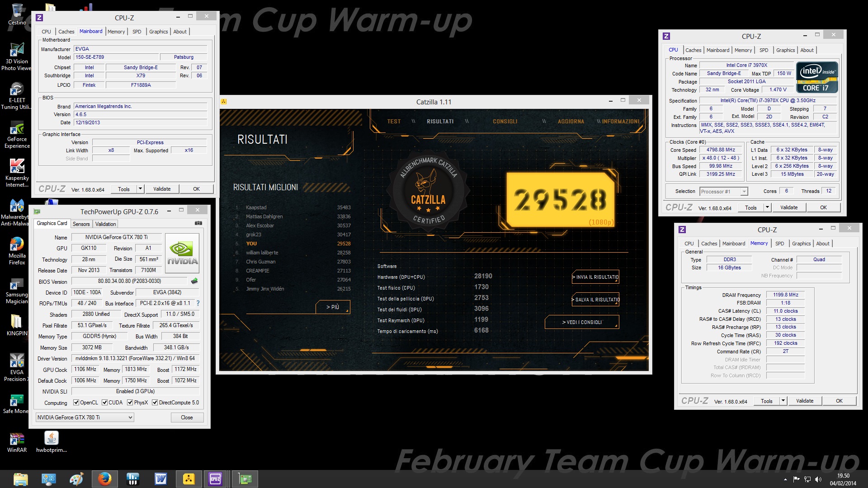
Task: Open AGGIORNA tab in Catzilla
Action: click(571, 122)
